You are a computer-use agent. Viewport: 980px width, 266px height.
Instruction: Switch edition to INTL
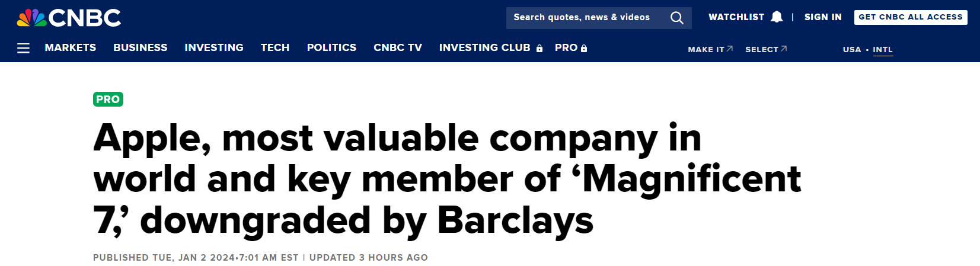(x=883, y=50)
